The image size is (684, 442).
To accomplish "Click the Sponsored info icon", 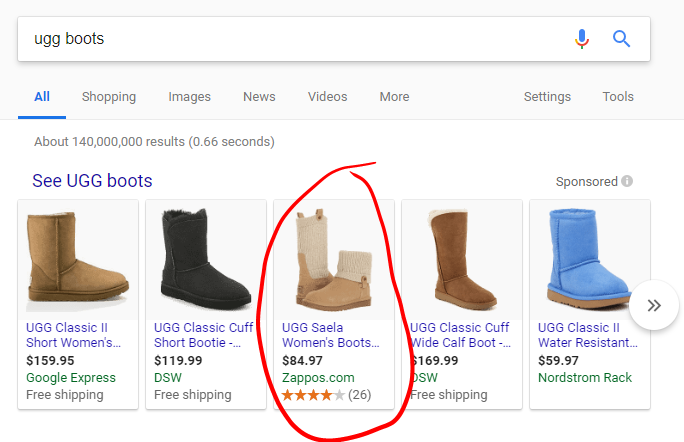I will pyautogui.click(x=627, y=182).
